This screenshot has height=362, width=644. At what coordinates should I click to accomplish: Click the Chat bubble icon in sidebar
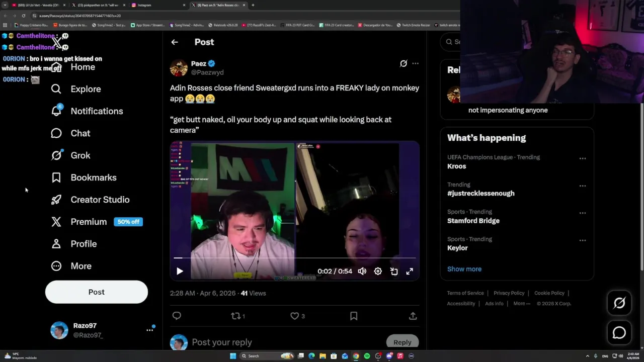[56, 133]
